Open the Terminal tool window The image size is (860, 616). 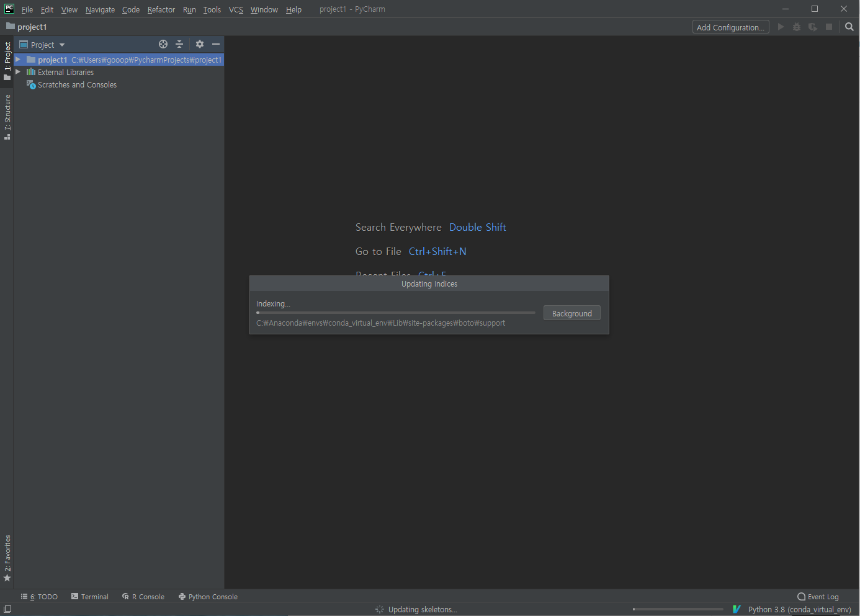point(90,597)
